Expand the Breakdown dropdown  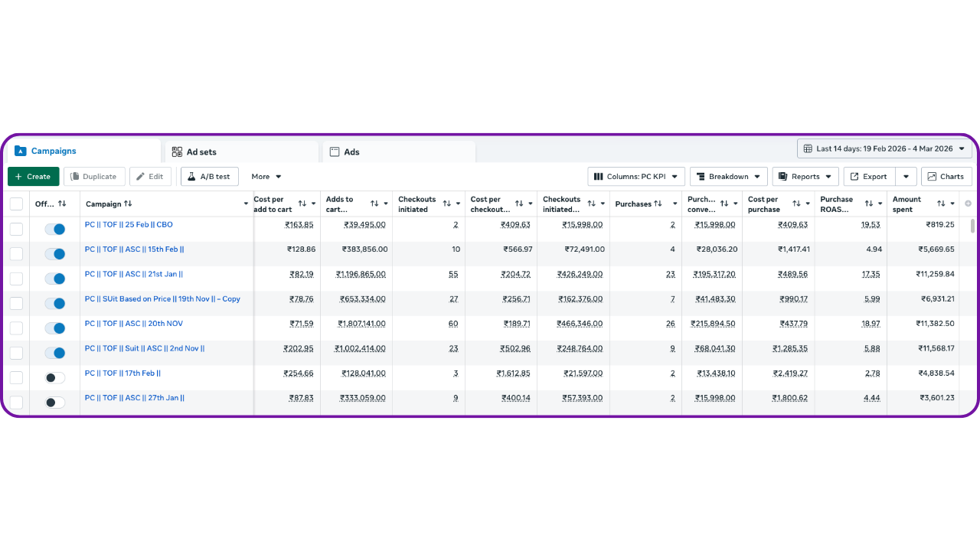[728, 177]
